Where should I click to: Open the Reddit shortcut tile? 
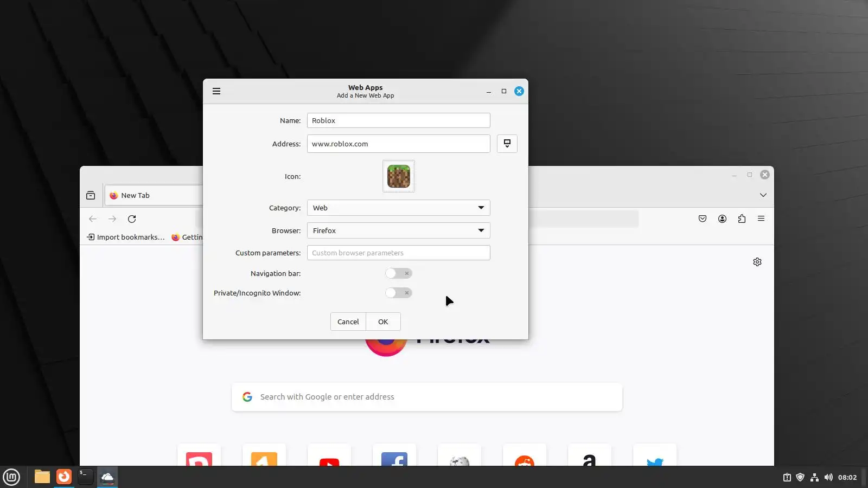[525, 455]
